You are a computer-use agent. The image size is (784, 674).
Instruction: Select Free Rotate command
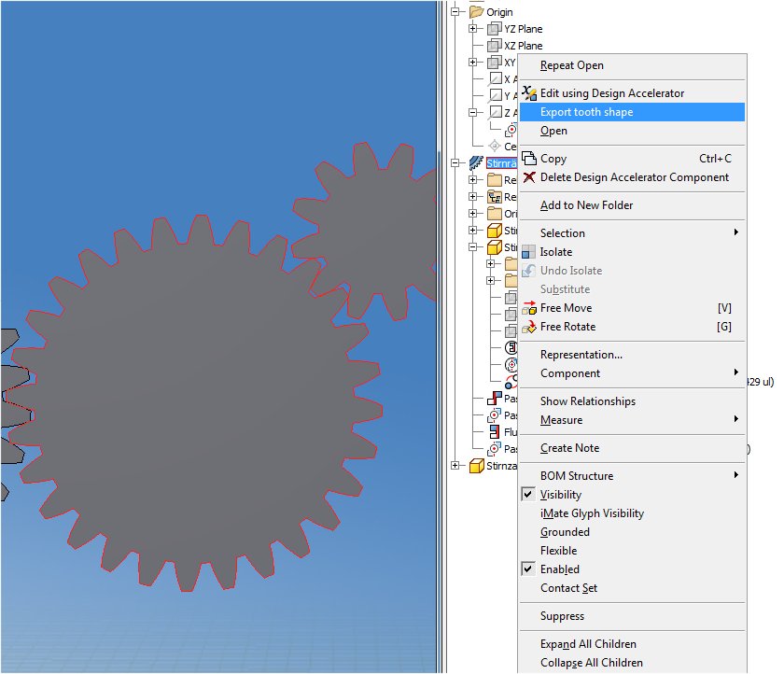click(632, 327)
